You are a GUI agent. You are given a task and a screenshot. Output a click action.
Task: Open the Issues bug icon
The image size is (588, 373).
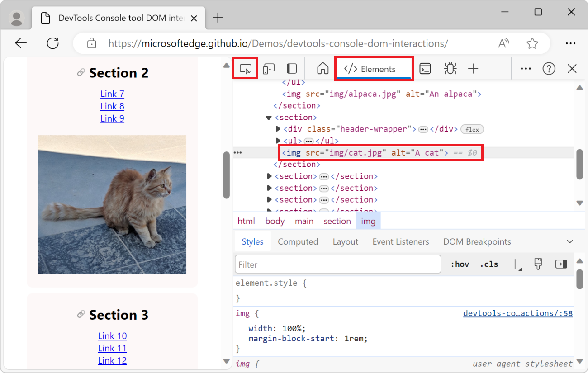click(x=450, y=68)
